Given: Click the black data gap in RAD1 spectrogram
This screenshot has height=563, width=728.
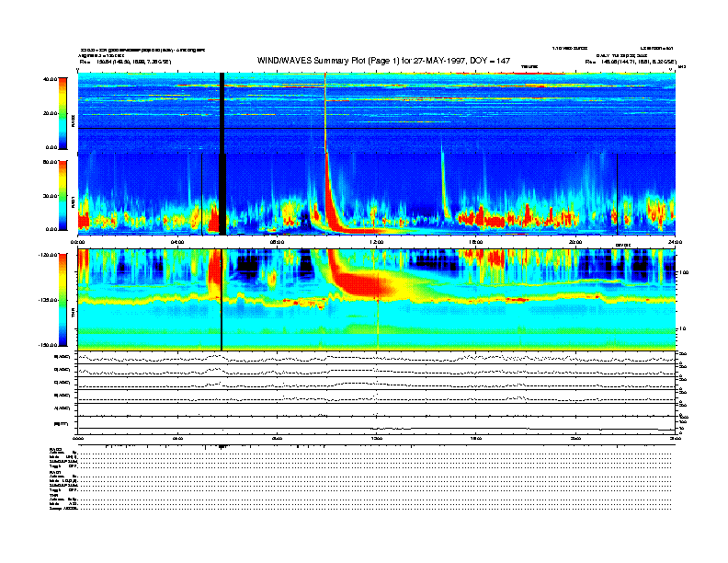Looking at the screenshot, I should [x=222, y=194].
